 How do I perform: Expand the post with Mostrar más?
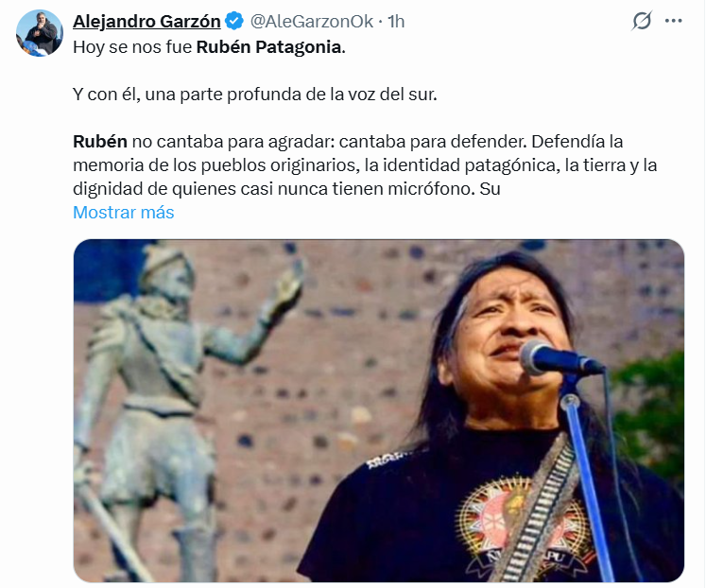[x=124, y=212]
